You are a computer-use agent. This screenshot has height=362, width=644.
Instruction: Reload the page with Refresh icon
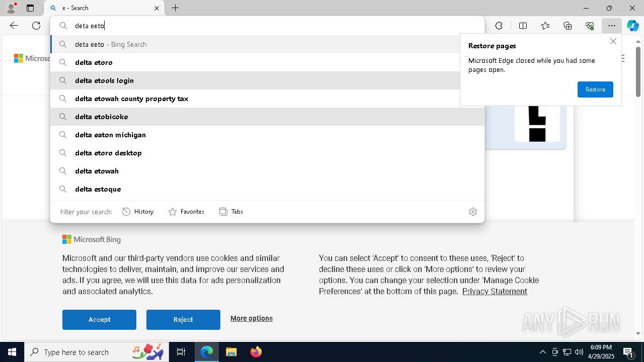[36, 26]
